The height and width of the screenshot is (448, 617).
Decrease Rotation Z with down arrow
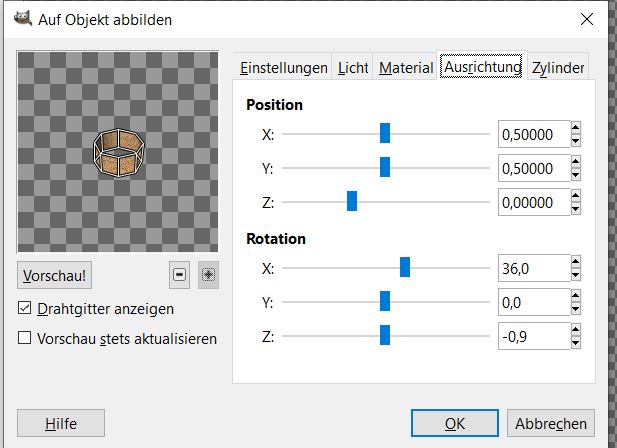[x=576, y=343]
